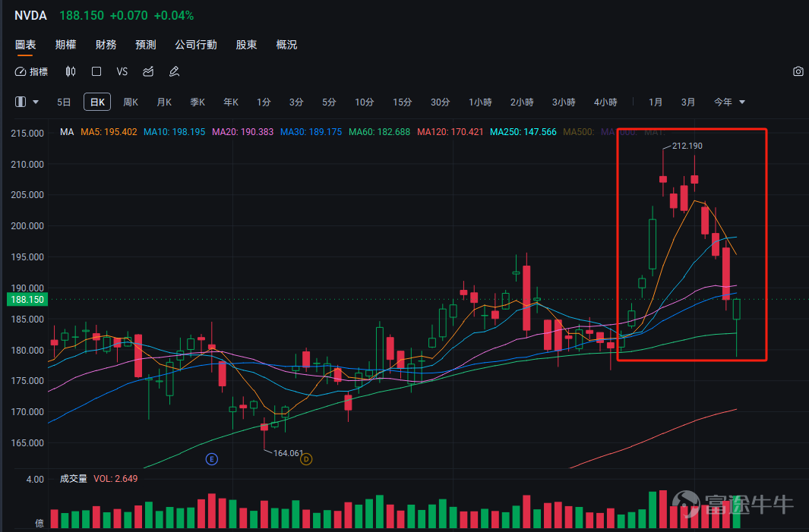Select the 30分 interval

coord(440,102)
